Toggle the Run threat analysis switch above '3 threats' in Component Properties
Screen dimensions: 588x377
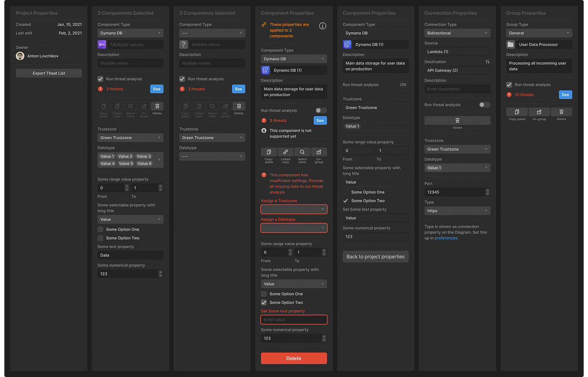321,111
